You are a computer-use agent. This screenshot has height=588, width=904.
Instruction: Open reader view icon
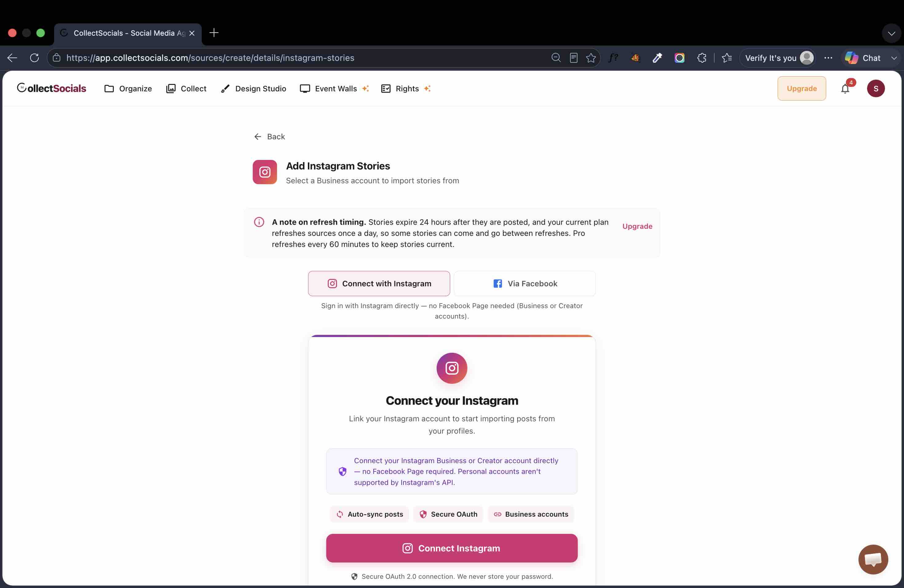tap(573, 58)
